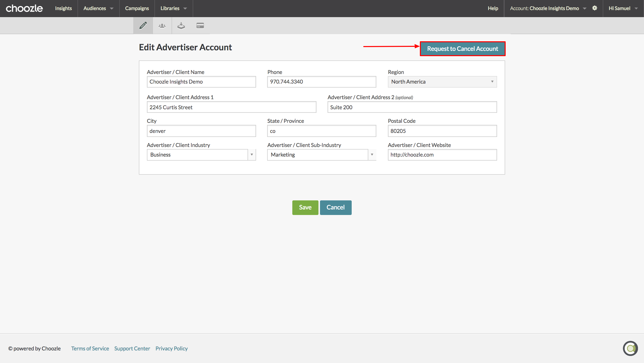Open the Sub-Industry dropdown showing Marketing

321,155
